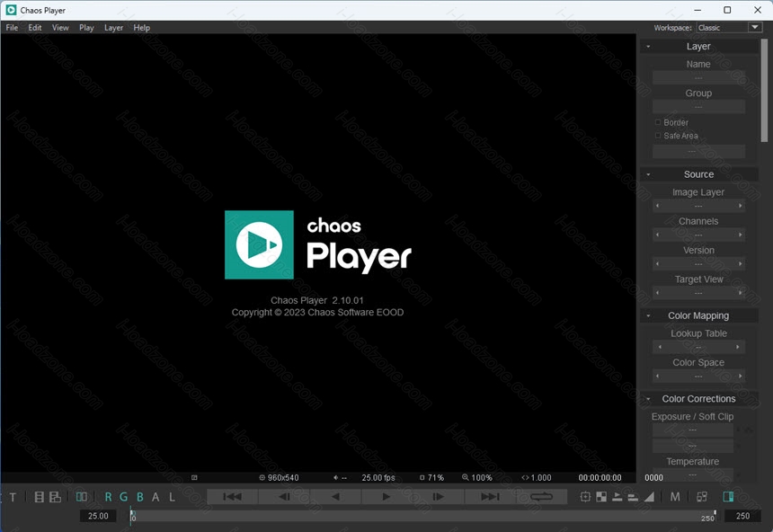This screenshot has width=773, height=532.
Task: Click the stacked layers list icon
Action: coord(40,497)
